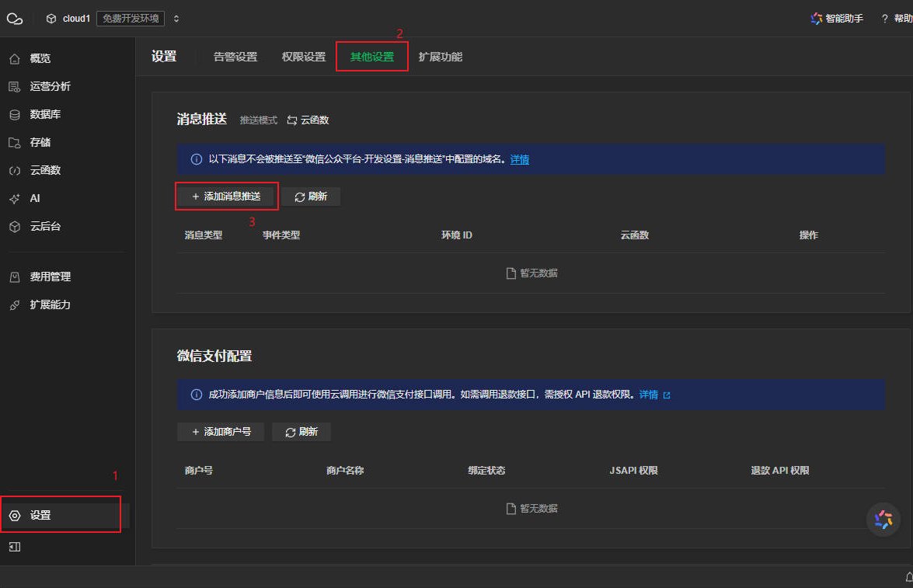Click the notification bell in status bar
The width and height of the screenshot is (913, 588).
909,576
